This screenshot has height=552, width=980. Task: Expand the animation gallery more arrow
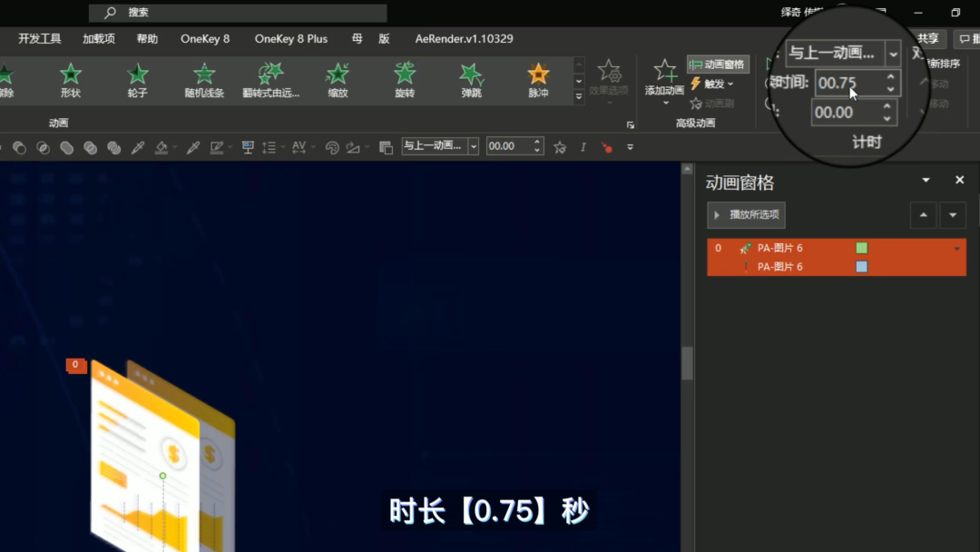pyautogui.click(x=579, y=97)
